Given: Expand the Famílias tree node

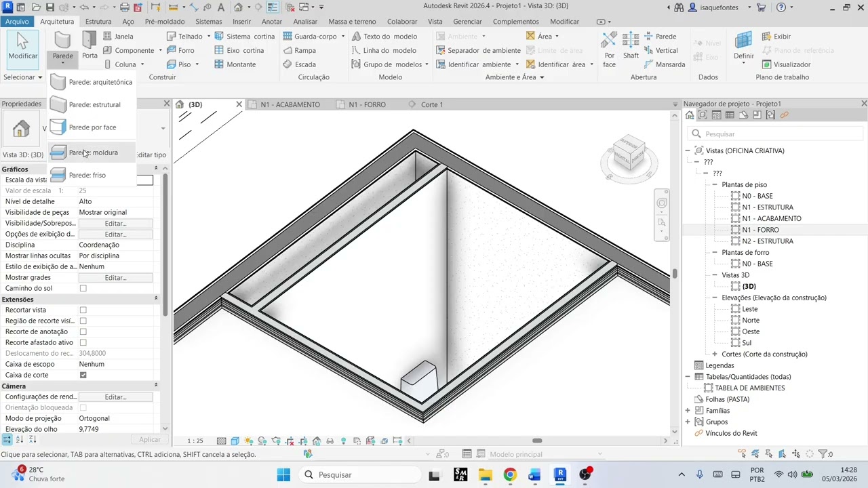Looking at the screenshot, I should [688, 411].
